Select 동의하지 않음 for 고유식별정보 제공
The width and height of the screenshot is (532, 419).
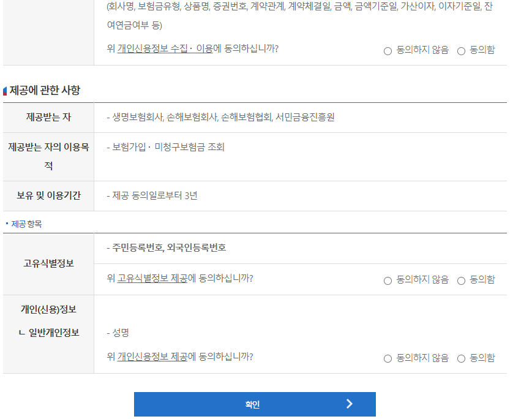(386, 279)
